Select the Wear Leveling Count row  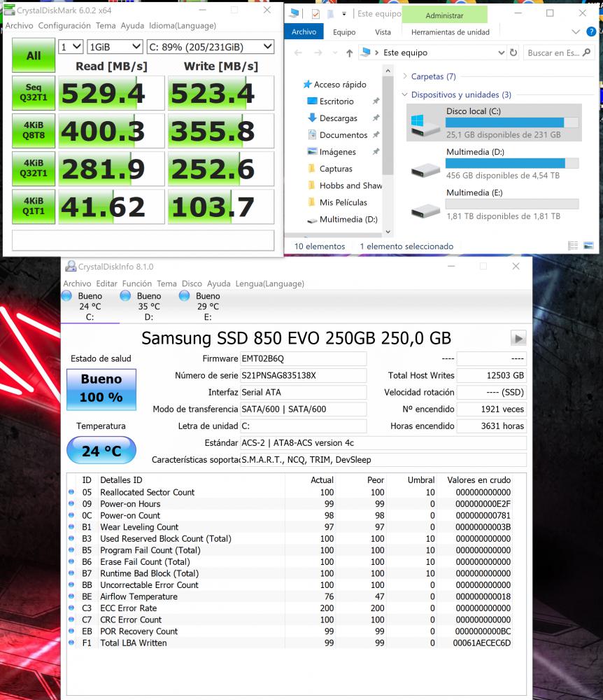pyautogui.click(x=290, y=527)
